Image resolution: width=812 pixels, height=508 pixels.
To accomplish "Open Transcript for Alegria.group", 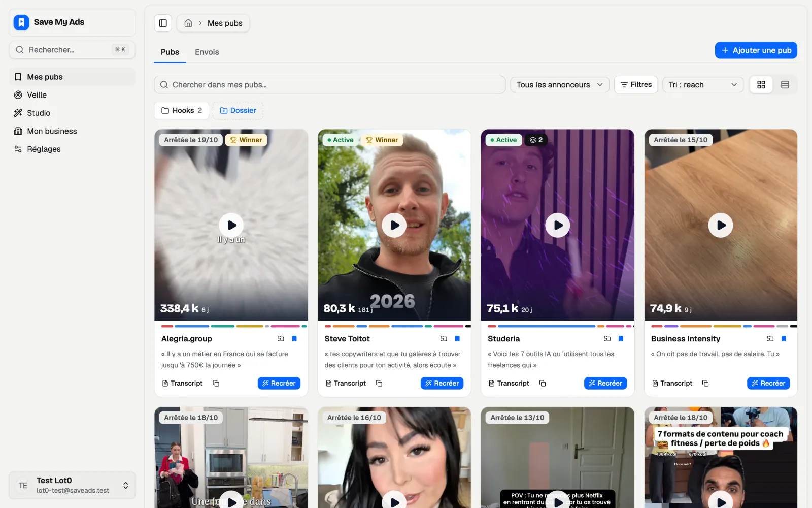I will point(182,383).
